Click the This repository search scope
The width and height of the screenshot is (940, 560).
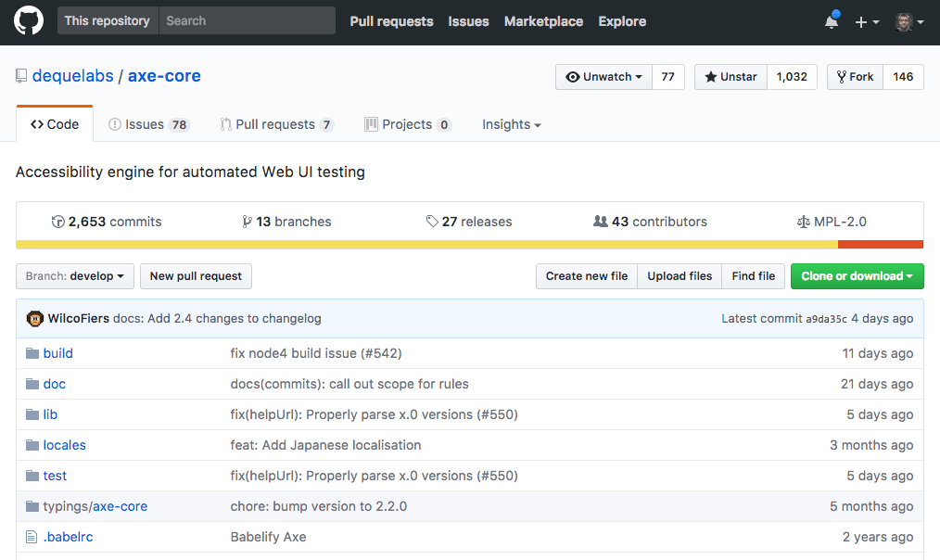pos(108,21)
